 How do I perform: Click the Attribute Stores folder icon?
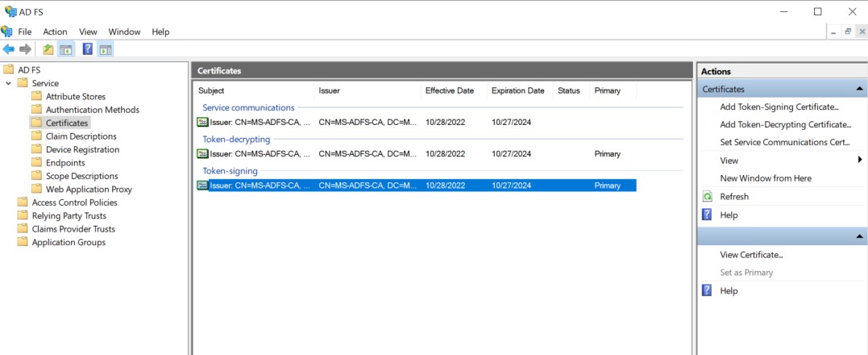pyautogui.click(x=36, y=96)
